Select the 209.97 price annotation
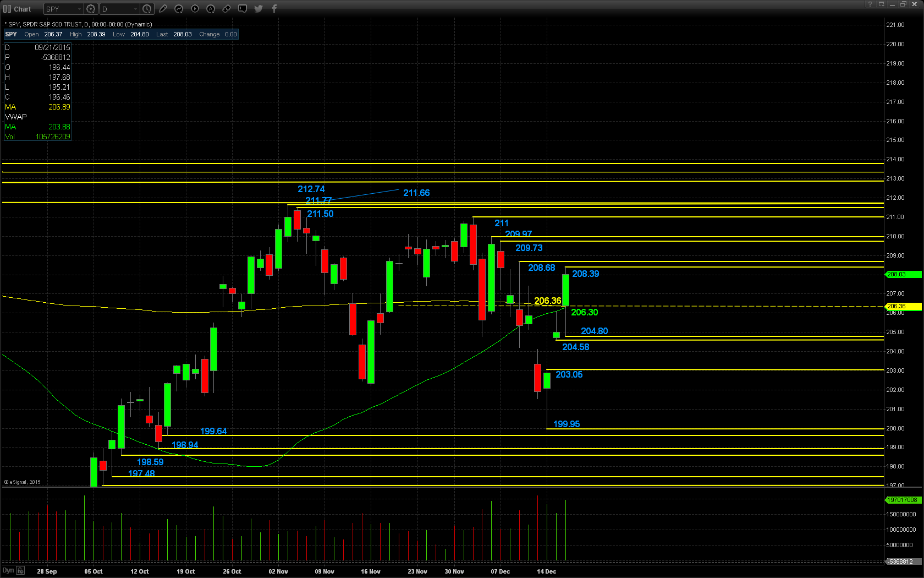Image resolution: width=924 pixels, height=578 pixels. tap(518, 234)
